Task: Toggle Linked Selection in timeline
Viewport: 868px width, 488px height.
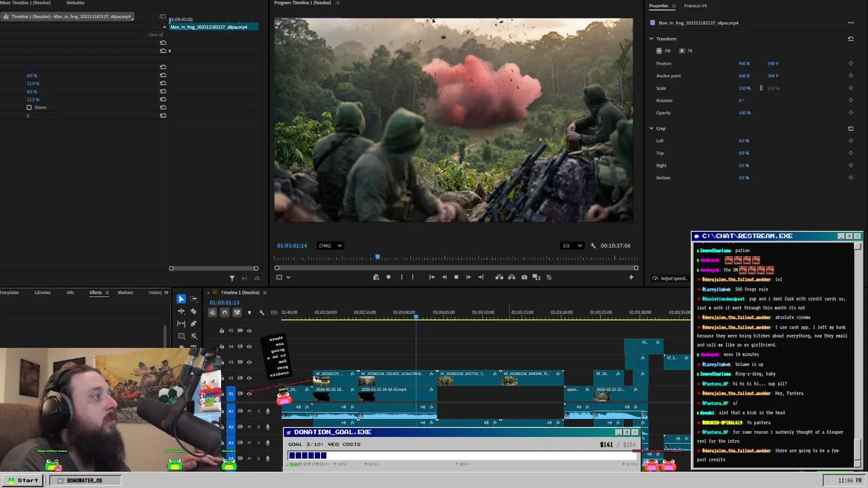Action: 237,312
